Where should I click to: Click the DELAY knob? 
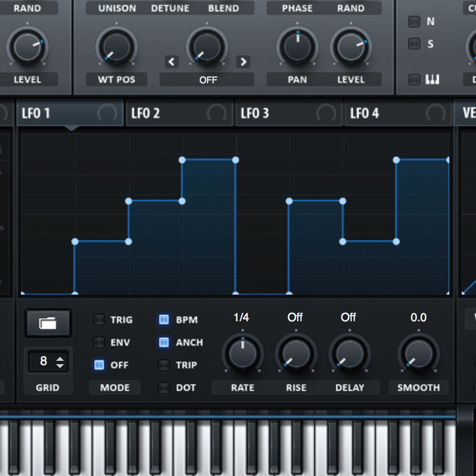350,354
